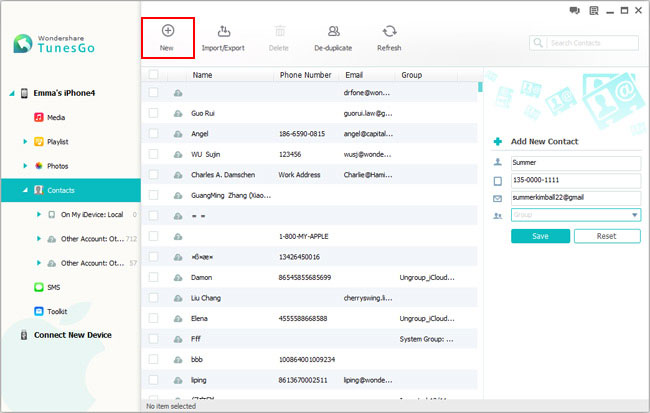Viewport: 650px width, 413px height.
Task: Click the cloud icon beside Other Account 712
Action: coord(51,239)
